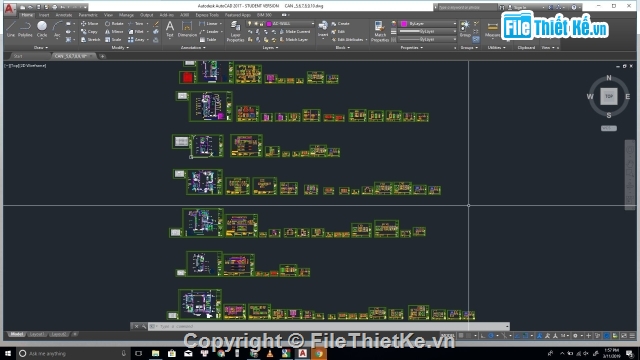640x360 pixels.
Task: Toggle polar tracking in status bar
Action: (491, 336)
